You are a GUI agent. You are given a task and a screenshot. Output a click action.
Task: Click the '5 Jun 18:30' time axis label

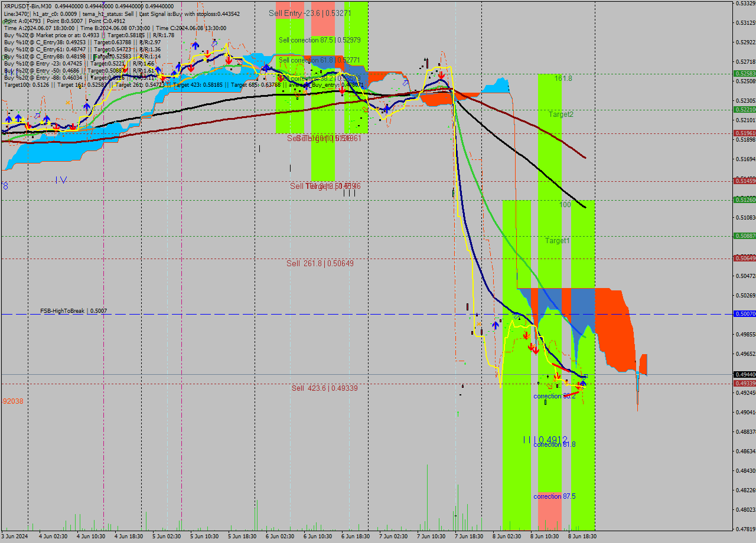pyautogui.click(x=242, y=537)
